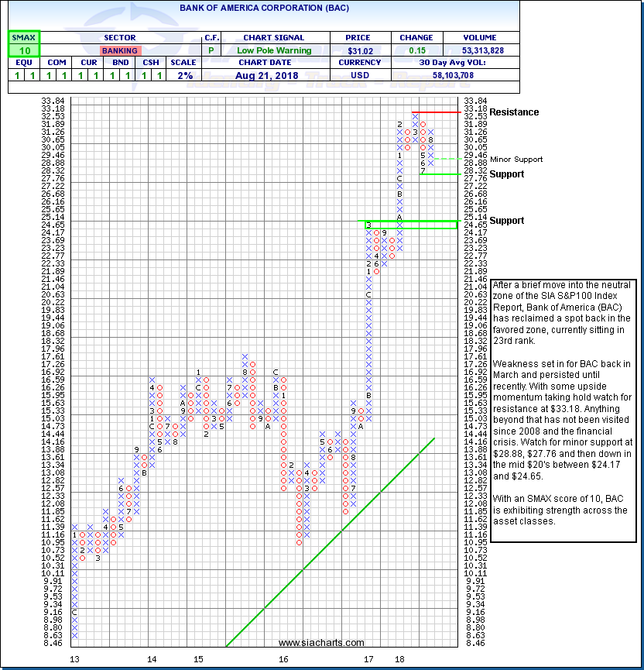The image size is (644, 670).
Task: Click the green support box at 24.65
Action: [x=410, y=224]
